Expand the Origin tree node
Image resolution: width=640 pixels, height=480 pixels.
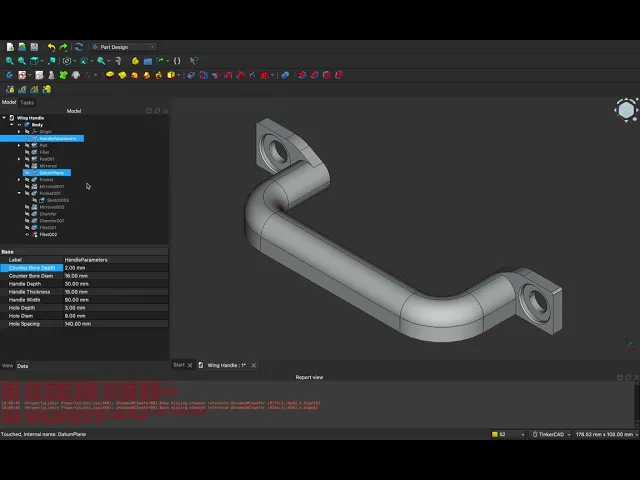pos(19,132)
